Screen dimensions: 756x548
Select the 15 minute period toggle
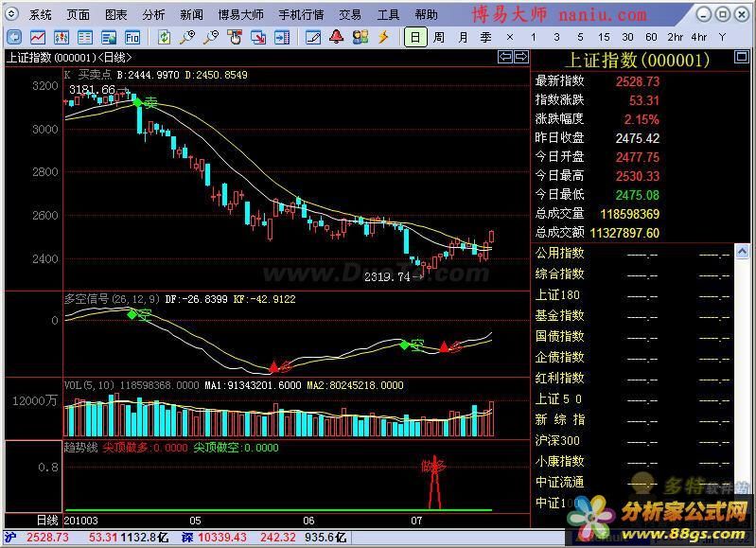tap(604, 37)
